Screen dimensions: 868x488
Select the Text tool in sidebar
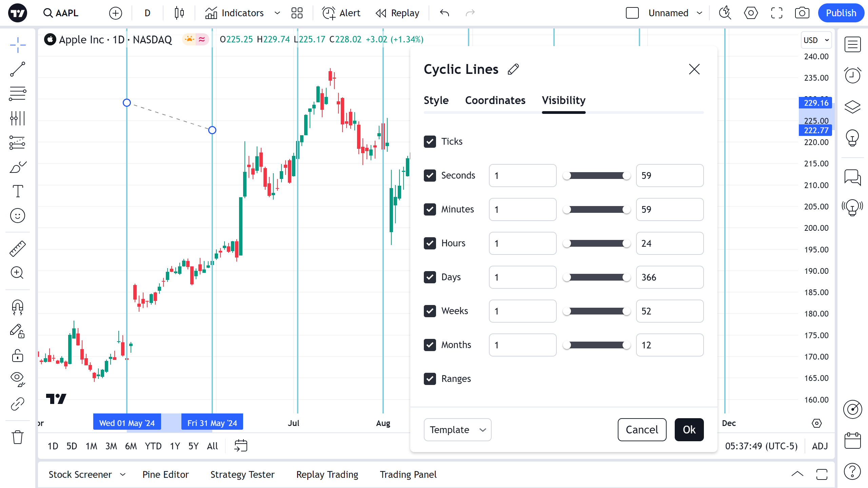click(x=18, y=191)
